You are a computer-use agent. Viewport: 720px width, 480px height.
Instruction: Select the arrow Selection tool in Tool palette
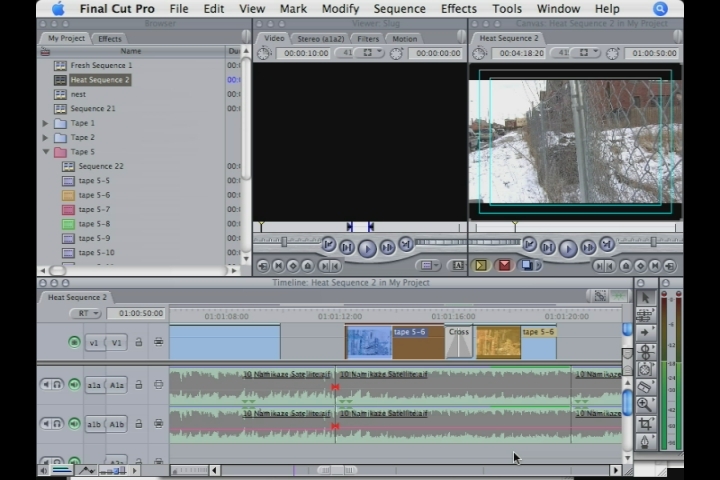coord(645,298)
